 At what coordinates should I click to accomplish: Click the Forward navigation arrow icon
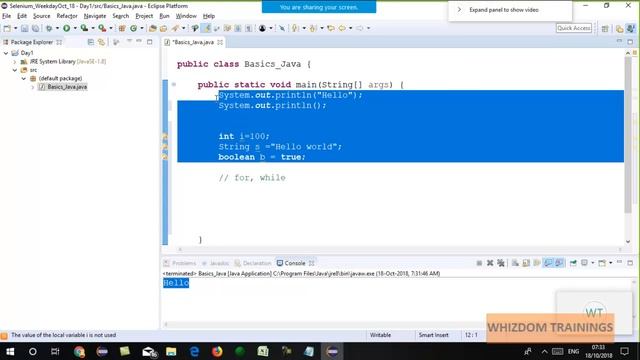[360, 28]
